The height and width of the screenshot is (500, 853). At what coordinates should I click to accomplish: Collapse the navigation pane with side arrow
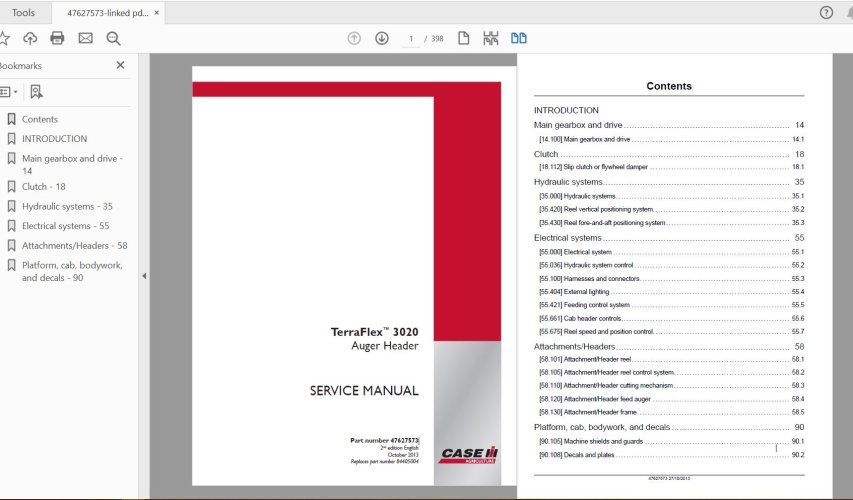coord(144,276)
